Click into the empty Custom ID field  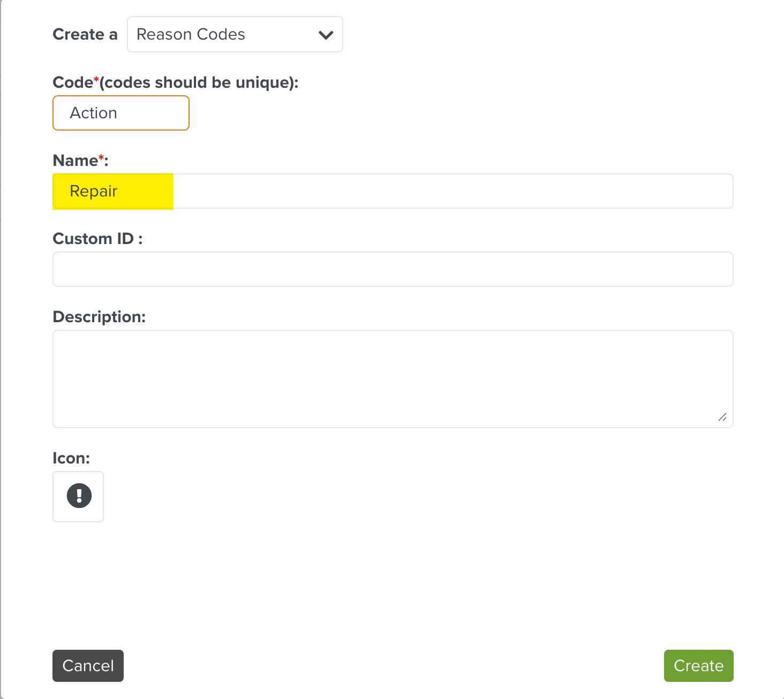coord(393,269)
